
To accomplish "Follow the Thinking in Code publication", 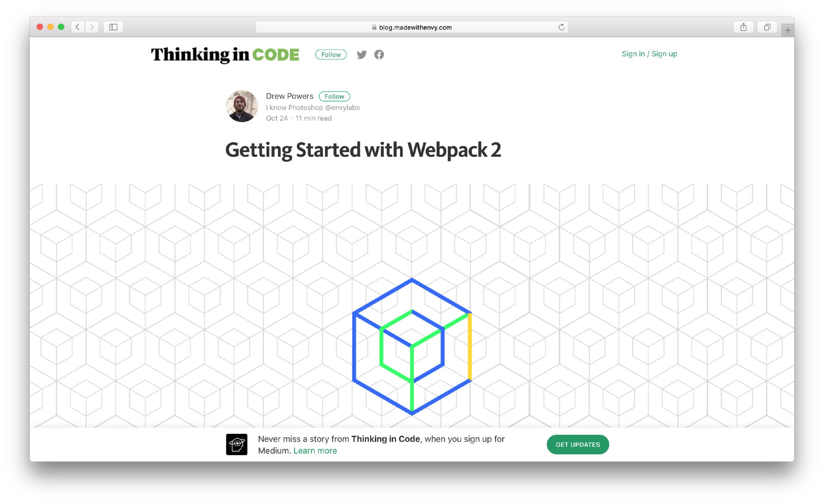I will click(x=331, y=54).
